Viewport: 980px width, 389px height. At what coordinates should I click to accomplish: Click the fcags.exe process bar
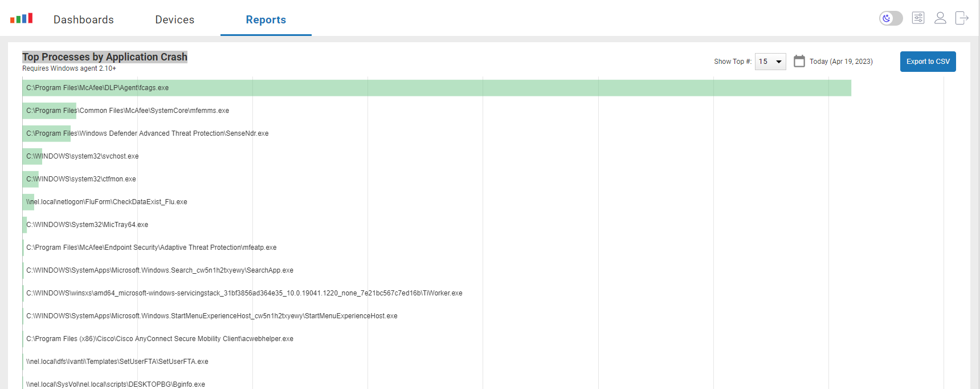436,88
